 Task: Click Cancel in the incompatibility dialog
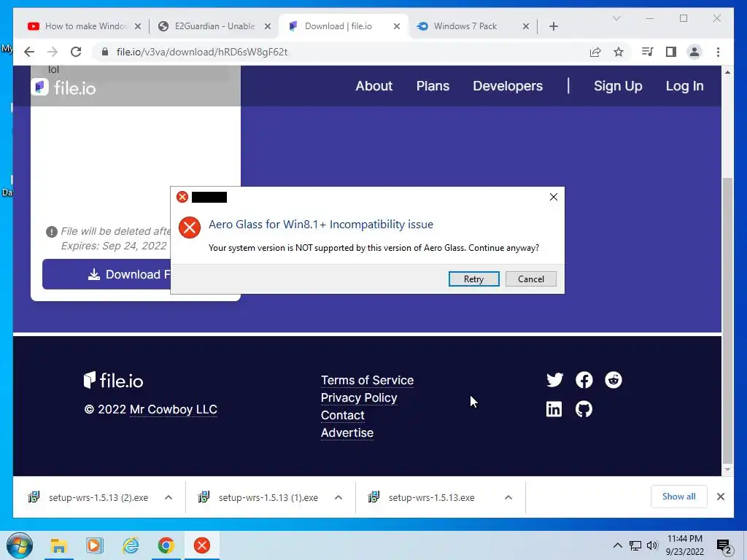531,279
